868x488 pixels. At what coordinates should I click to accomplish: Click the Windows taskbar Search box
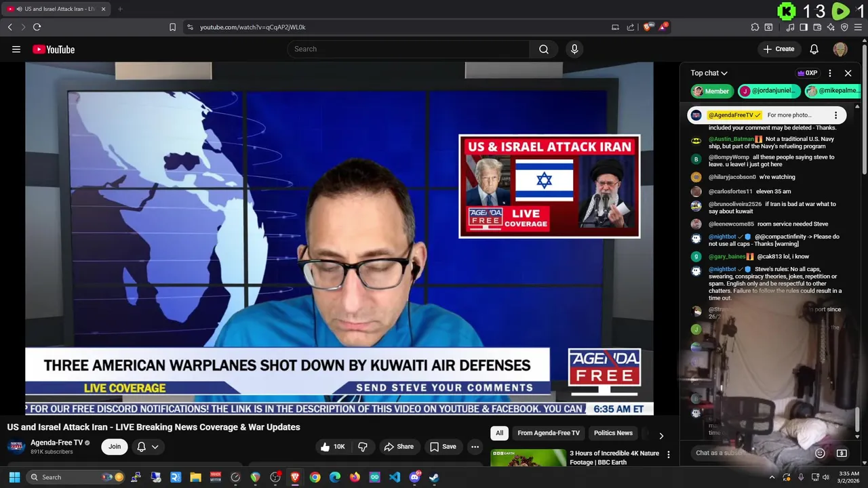(x=76, y=477)
